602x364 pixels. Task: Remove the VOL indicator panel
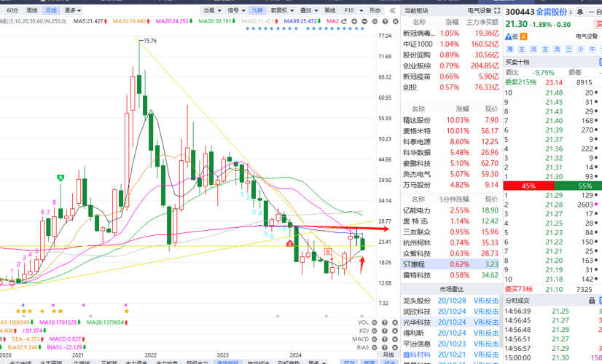395,323
